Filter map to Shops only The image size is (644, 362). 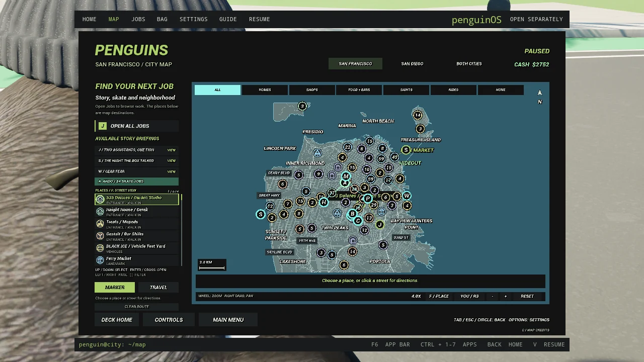(312, 90)
